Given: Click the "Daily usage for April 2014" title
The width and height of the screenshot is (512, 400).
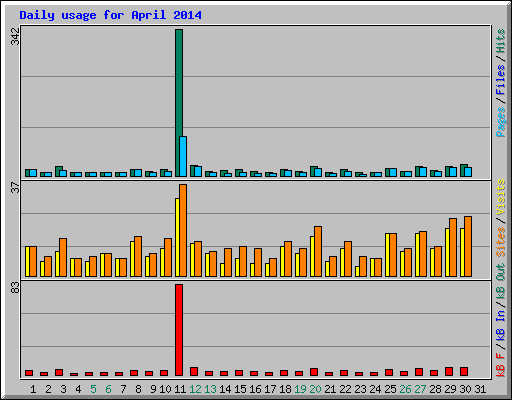Looking at the screenshot, I should [x=110, y=15].
